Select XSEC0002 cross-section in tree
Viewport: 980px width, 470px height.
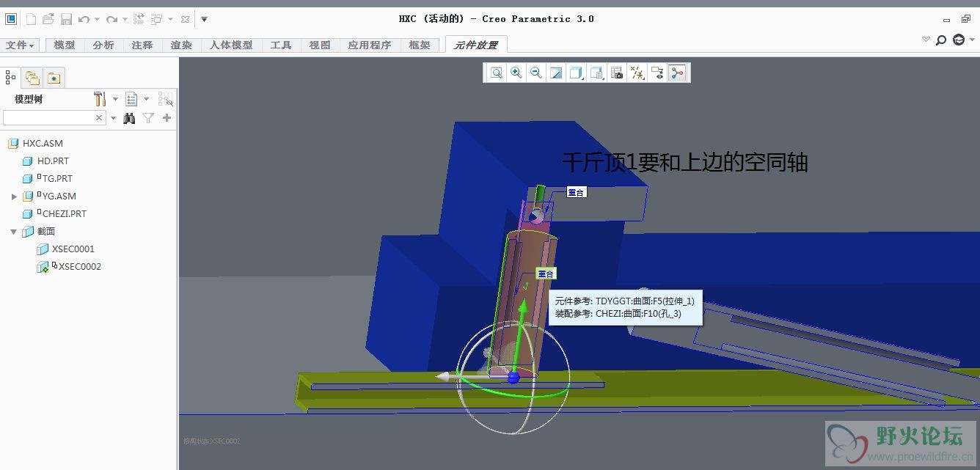(x=79, y=266)
